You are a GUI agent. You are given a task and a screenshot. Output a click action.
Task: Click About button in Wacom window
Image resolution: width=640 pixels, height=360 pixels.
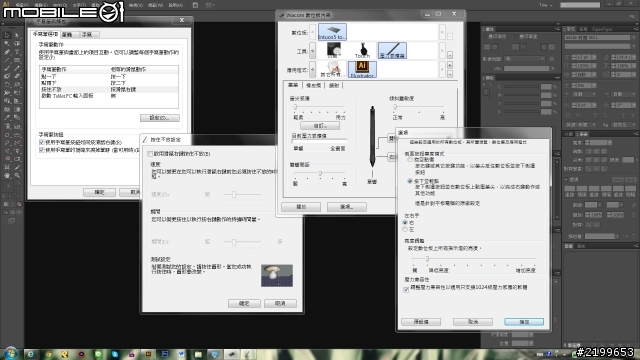point(301,207)
